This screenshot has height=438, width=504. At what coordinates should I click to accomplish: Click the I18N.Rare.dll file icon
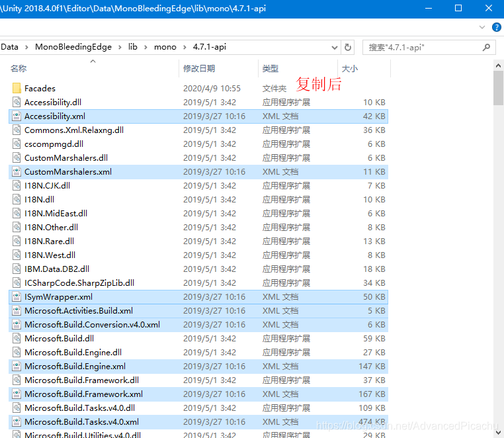17,241
